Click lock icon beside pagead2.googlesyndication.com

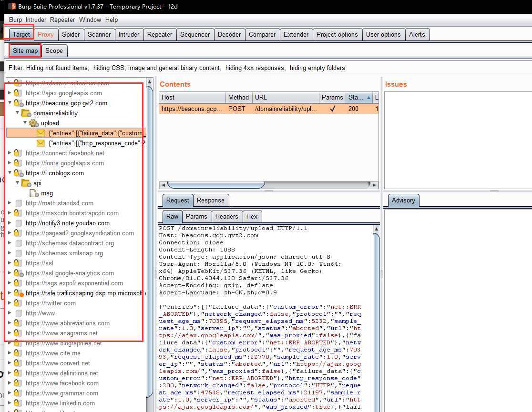18,233
